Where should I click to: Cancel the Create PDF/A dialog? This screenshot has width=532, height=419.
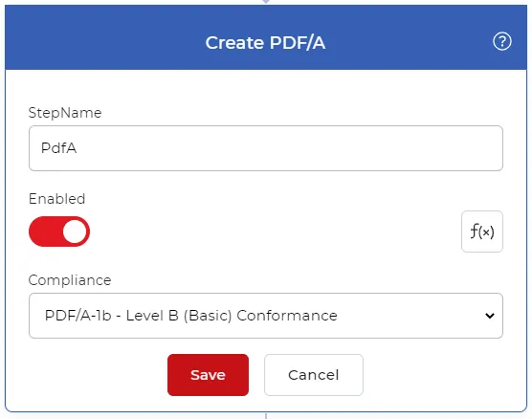coord(314,375)
